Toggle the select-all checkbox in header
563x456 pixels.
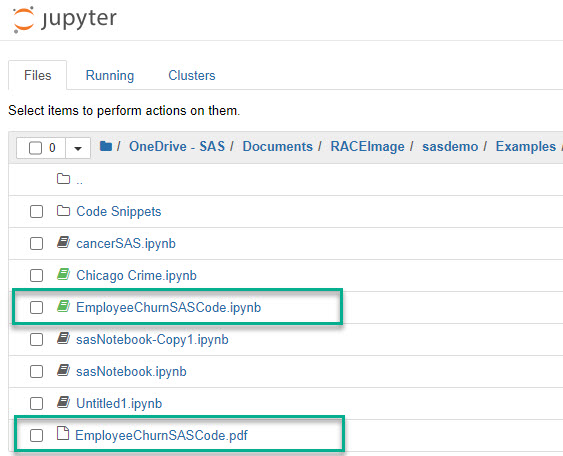(x=35, y=148)
